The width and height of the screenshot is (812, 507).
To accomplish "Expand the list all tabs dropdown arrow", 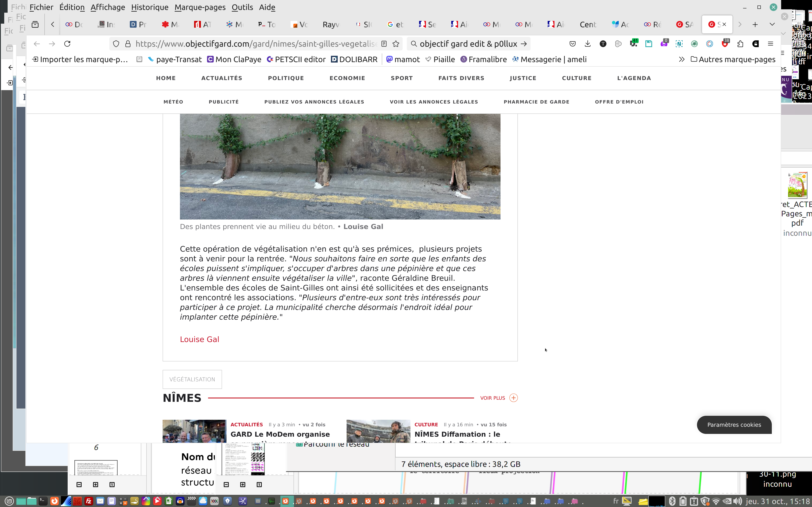I will click(772, 25).
